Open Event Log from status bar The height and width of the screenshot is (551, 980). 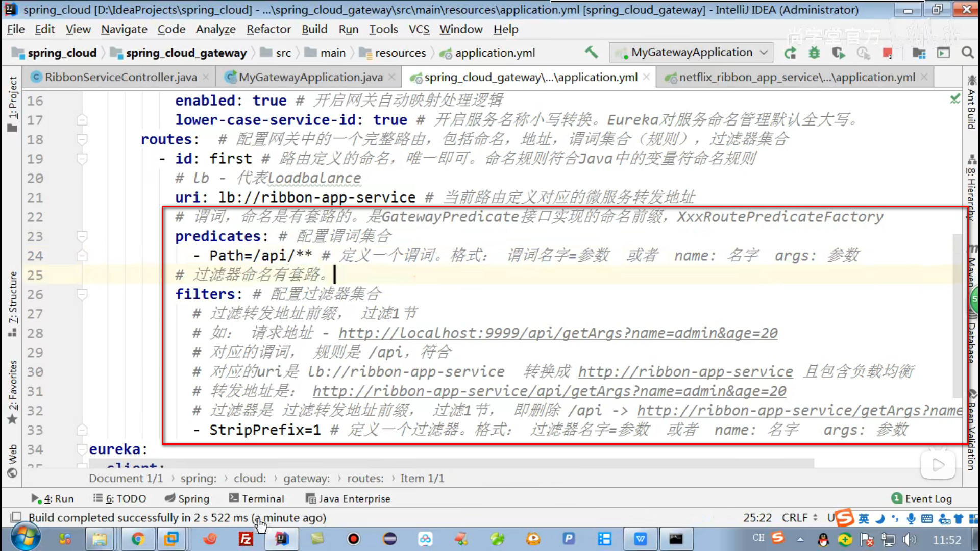point(922,498)
